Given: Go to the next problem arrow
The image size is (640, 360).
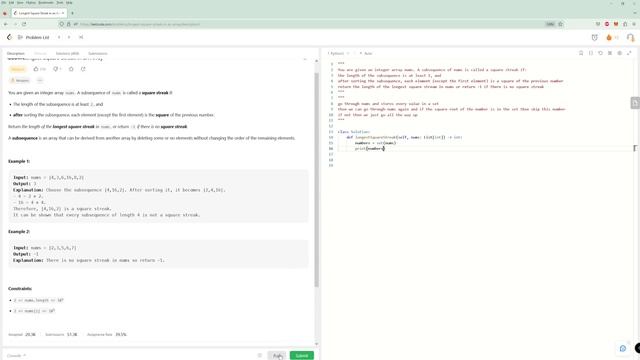Looking at the screenshot, I should click(x=69, y=37).
